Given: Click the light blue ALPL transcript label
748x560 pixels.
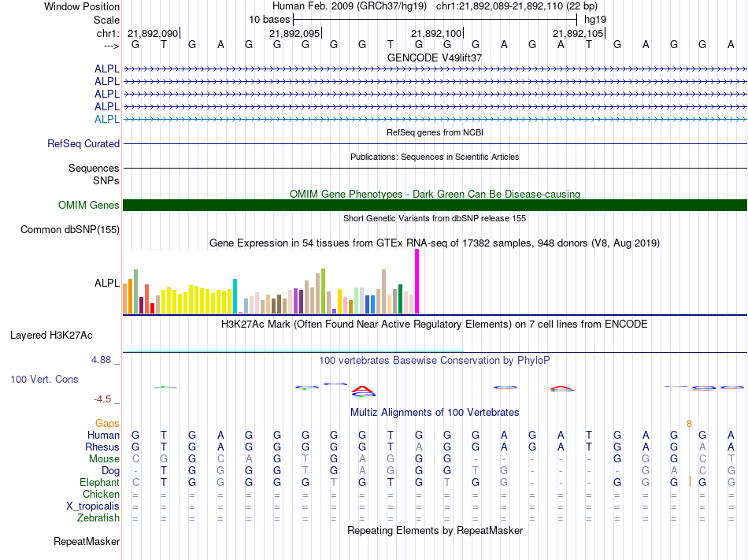Looking at the screenshot, I should [x=107, y=119].
